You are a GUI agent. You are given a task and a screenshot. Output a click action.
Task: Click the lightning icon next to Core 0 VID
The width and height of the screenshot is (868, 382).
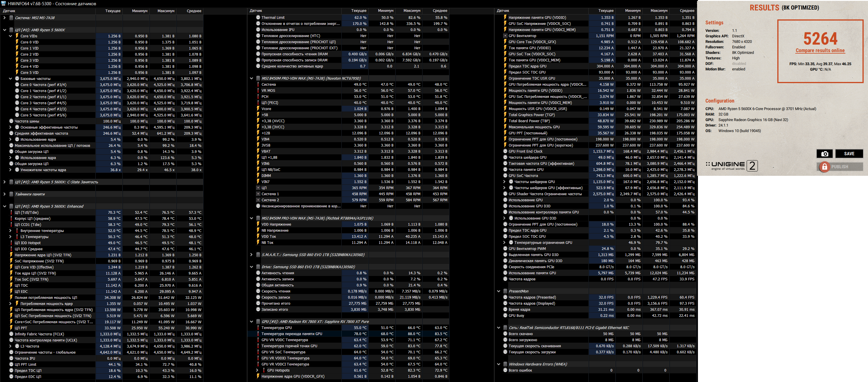pyautogui.click(x=17, y=42)
